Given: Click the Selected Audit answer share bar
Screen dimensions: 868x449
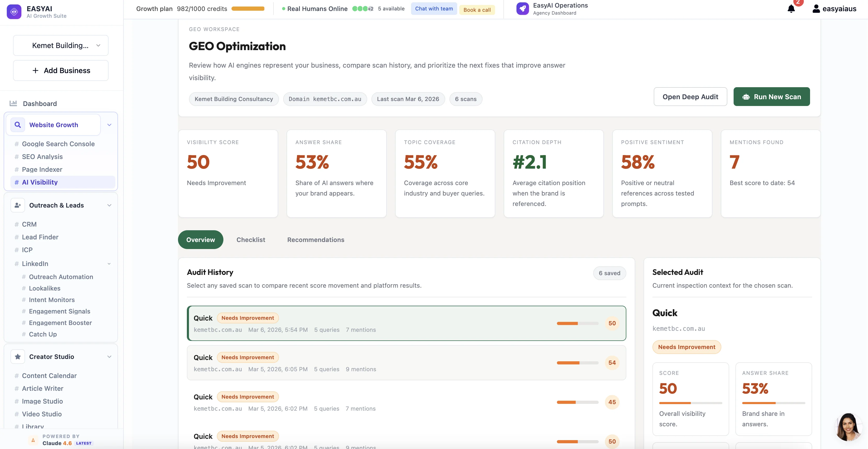Looking at the screenshot, I should pyautogui.click(x=773, y=403).
